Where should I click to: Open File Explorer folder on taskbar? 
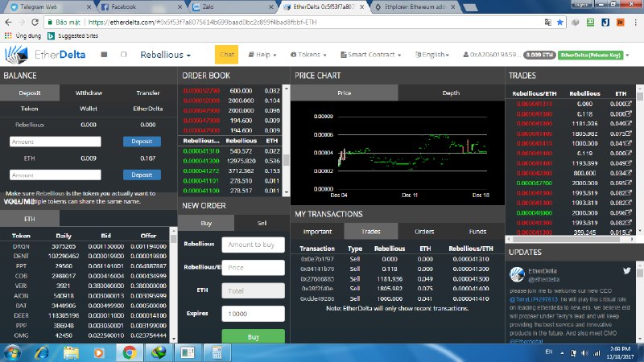(x=71, y=352)
